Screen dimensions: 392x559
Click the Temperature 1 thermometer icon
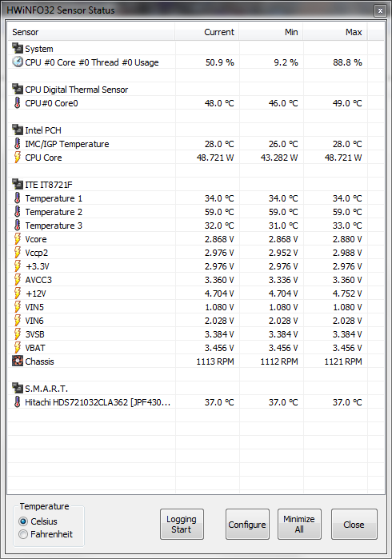coord(17,198)
